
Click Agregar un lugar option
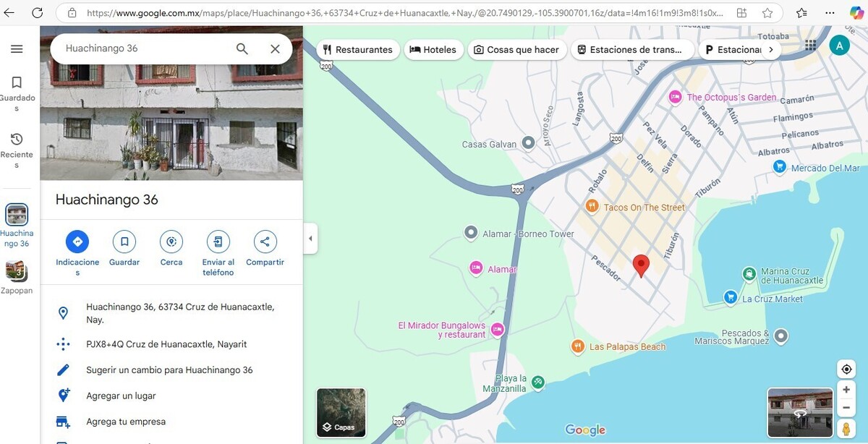coord(121,396)
